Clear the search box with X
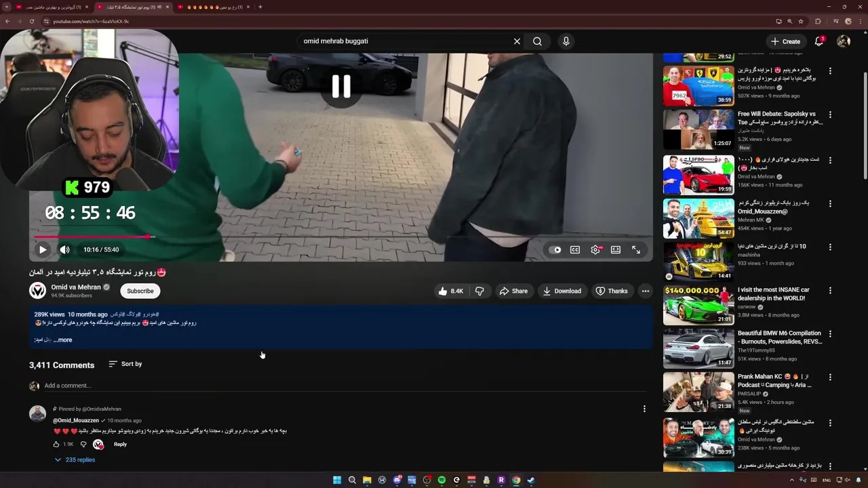Screen dimensions: 868x488 517,41
